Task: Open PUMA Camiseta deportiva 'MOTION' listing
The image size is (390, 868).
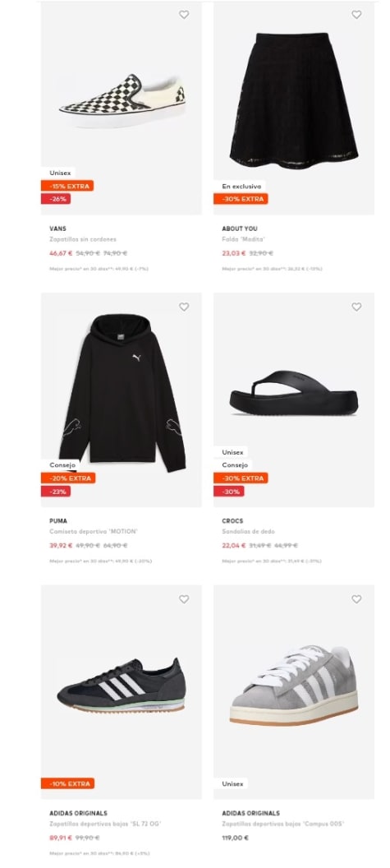Action: pos(94,532)
